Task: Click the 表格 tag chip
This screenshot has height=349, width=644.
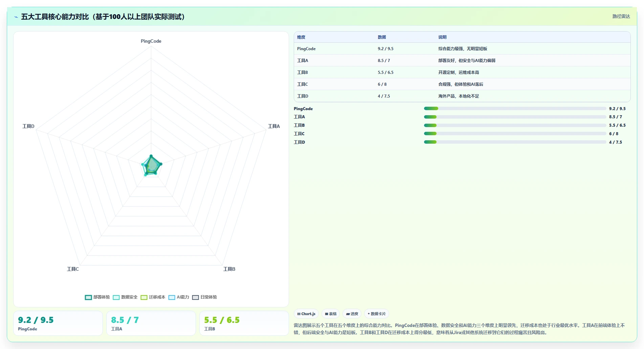Action: coord(331,314)
